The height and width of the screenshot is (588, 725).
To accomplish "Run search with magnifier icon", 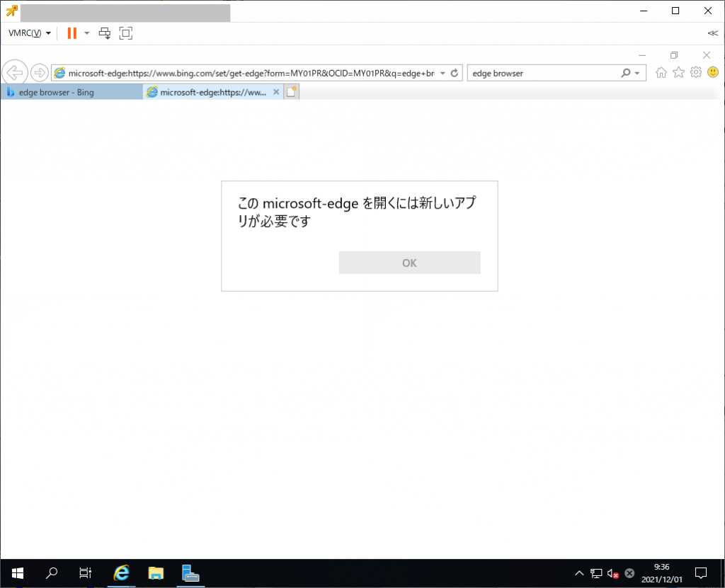I will point(625,73).
